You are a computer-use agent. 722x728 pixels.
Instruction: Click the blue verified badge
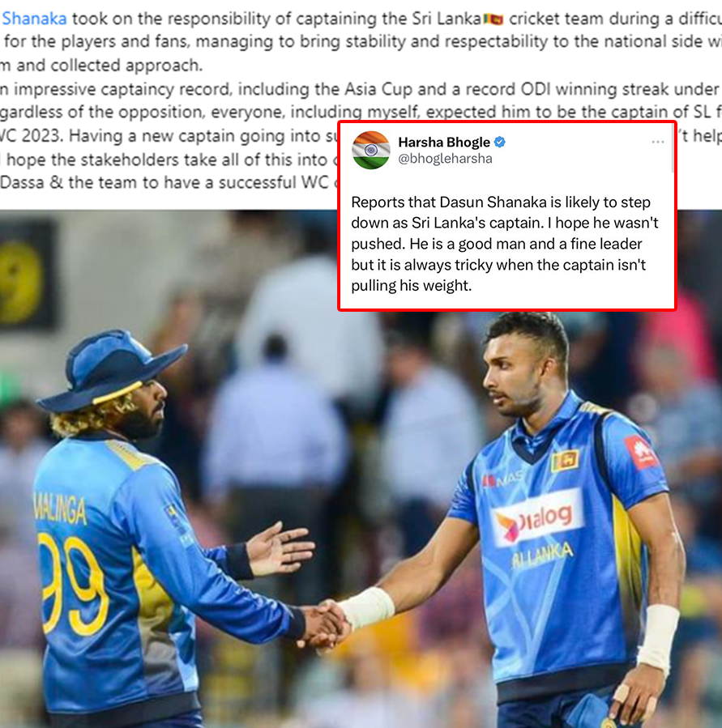click(x=500, y=142)
